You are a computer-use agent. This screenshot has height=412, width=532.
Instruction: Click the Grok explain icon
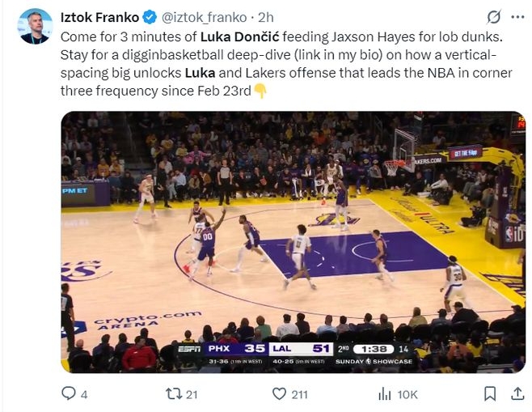(x=494, y=17)
